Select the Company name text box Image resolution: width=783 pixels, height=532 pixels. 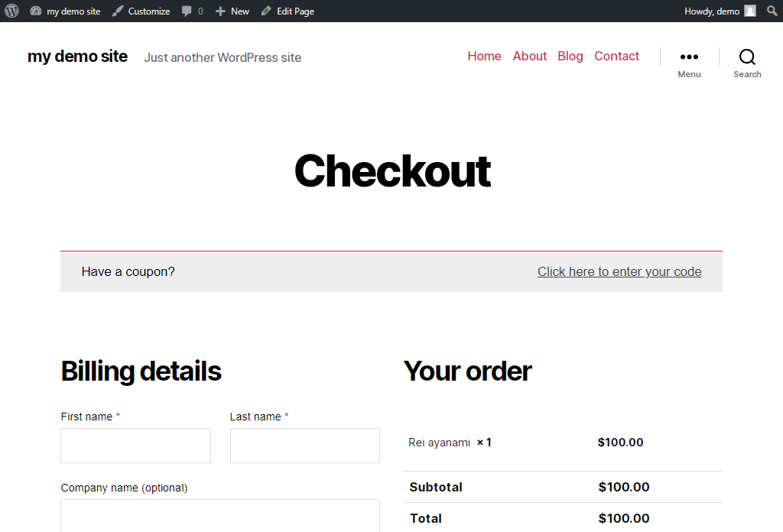[219, 515]
